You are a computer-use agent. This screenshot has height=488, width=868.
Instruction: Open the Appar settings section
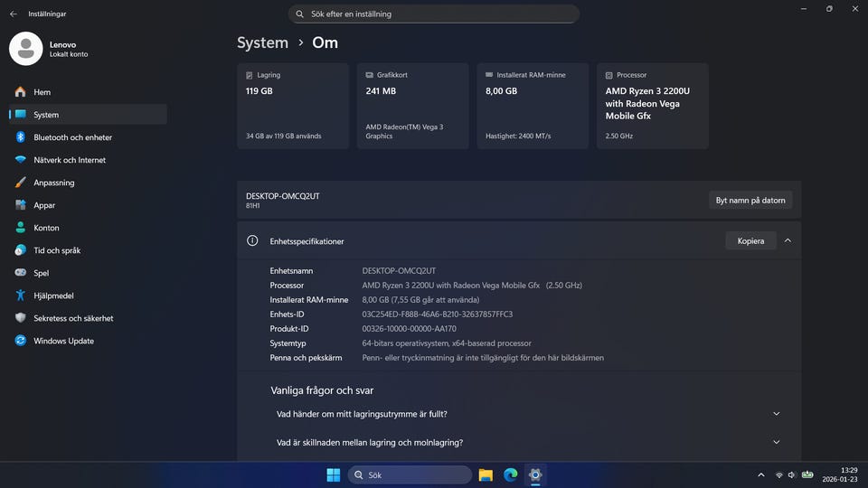point(44,205)
